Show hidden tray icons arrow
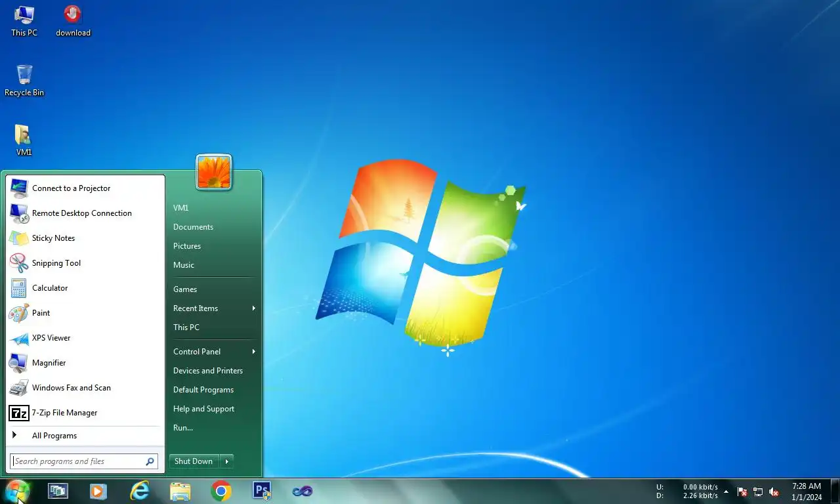The height and width of the screenshot is (504, 840). (726, 492)
